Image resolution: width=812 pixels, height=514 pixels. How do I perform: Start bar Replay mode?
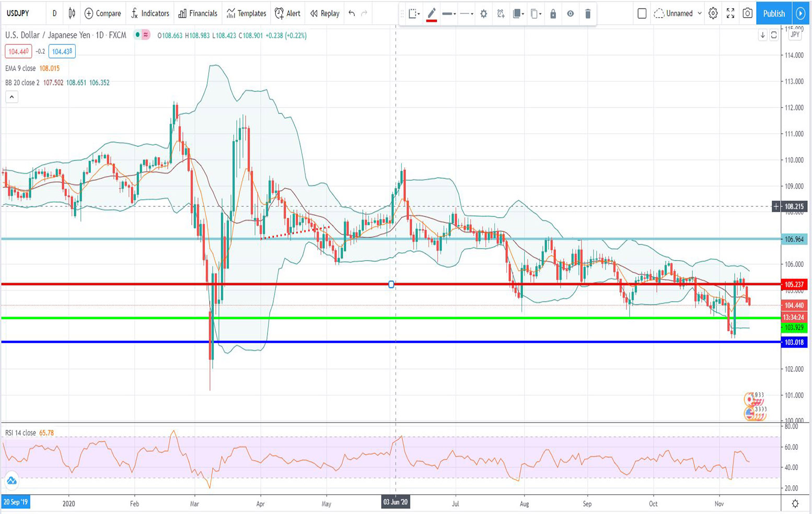[x=324, y=14]
